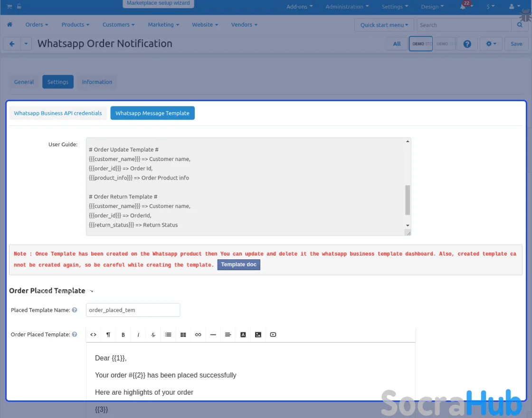Open the Vendors menu
Viewport: 532px width, 418px height.
click(244, 24)
